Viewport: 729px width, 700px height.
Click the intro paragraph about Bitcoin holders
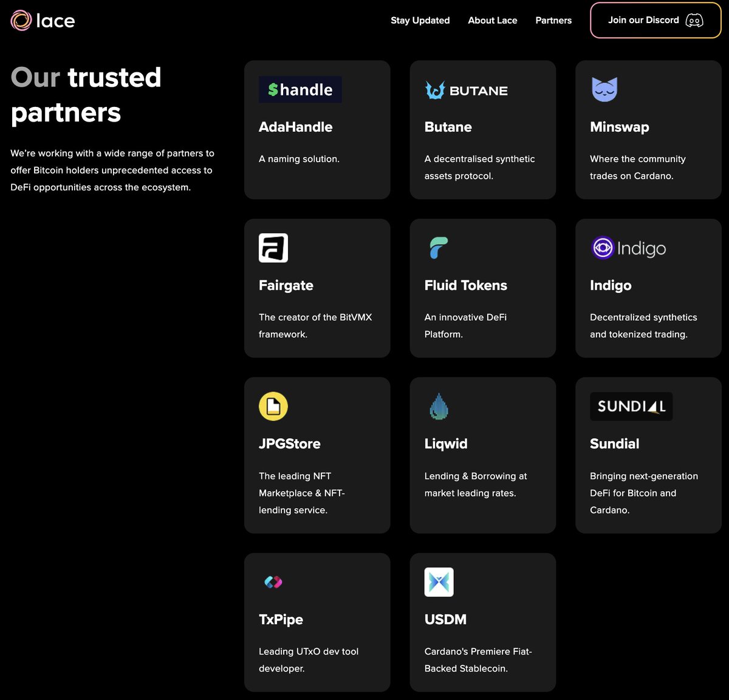[x=112, y=170]
